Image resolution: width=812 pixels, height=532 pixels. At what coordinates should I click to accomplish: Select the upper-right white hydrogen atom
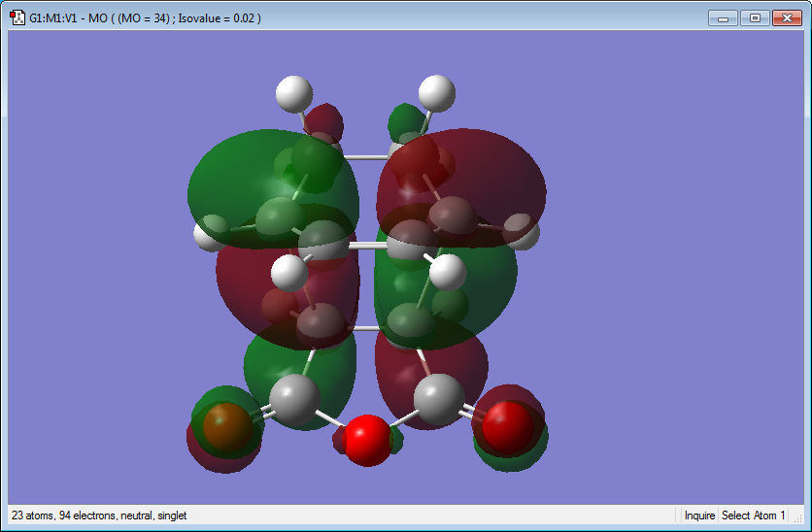click(x=436, y=93)
